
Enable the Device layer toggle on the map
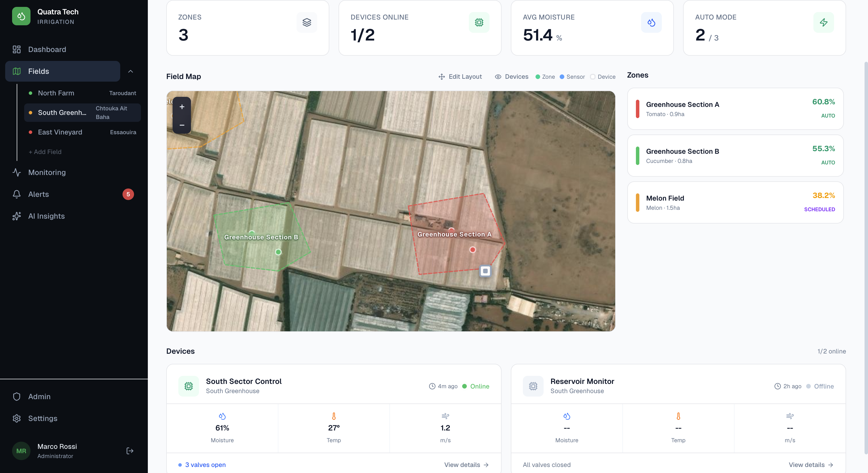593,77
